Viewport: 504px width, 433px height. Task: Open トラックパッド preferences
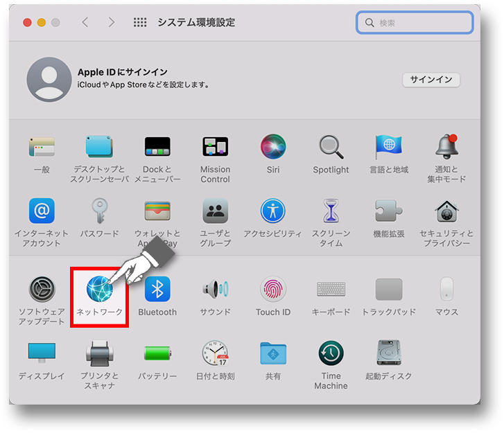pyautogui.click(x=389, y=289)
